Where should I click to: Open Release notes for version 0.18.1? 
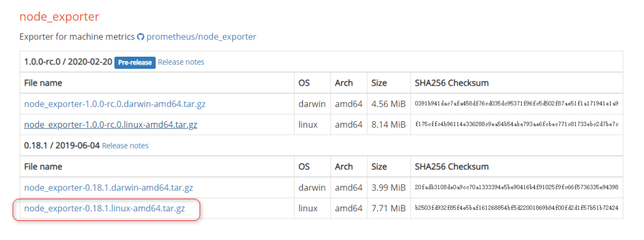(x=125, y=146)
